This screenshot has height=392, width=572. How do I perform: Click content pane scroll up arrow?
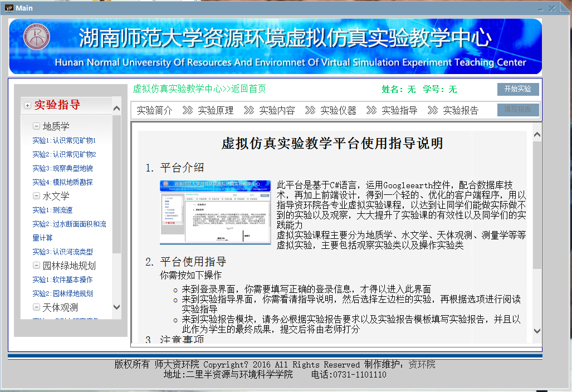537,135
